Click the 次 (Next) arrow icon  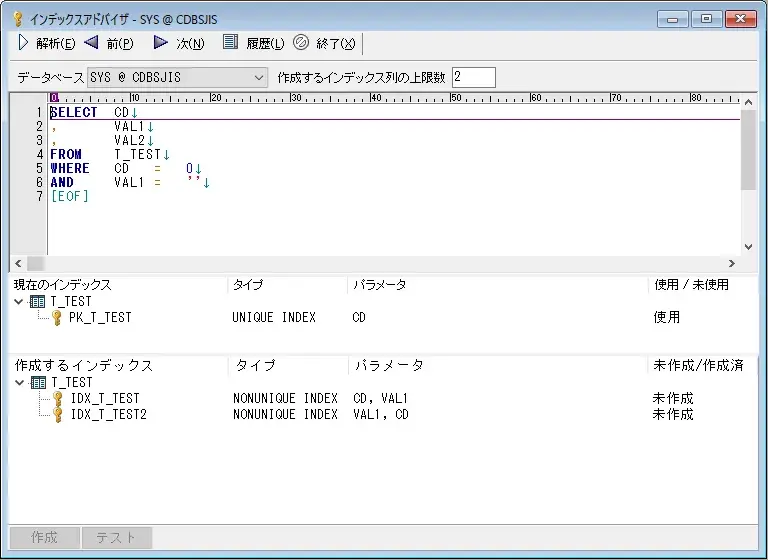[x=160, y=43]
